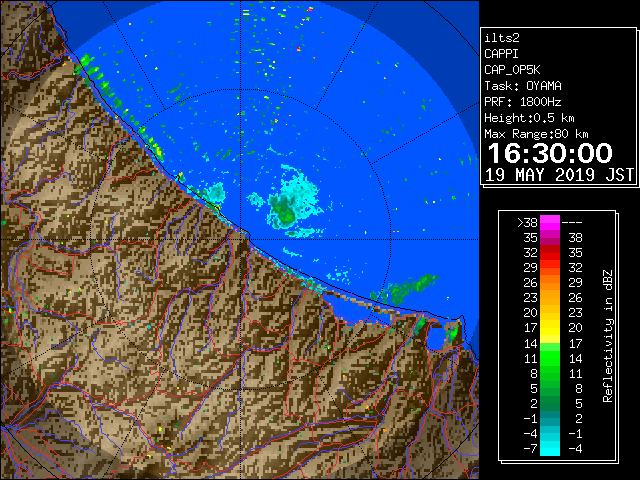Select the '>38' legend label
Image resolution: width=640 pixels, height=480 pixels.
pyautogui.click(x=527, y=223)
